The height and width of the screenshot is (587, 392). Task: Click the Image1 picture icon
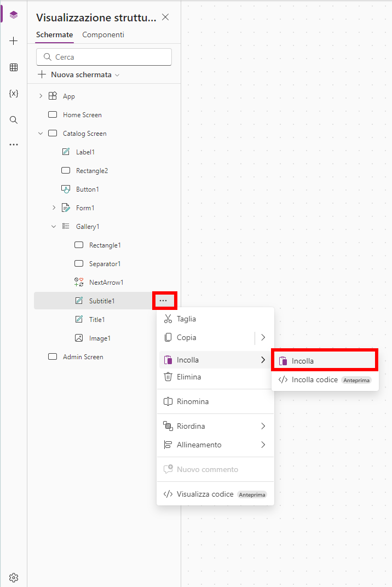click(x=79, y=338)
